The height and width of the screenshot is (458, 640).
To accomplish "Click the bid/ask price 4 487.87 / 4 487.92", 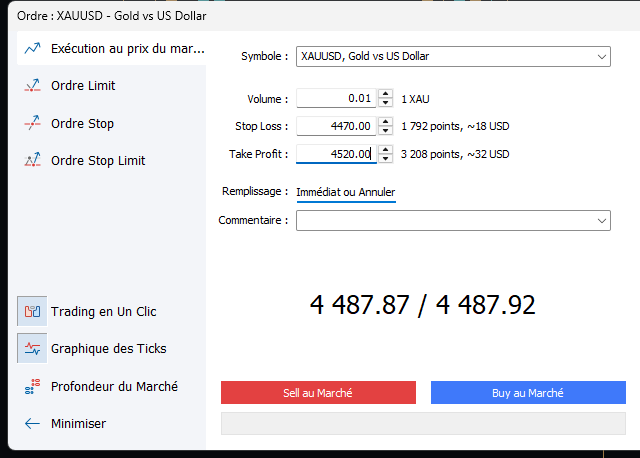I will [x=422, y=305].
